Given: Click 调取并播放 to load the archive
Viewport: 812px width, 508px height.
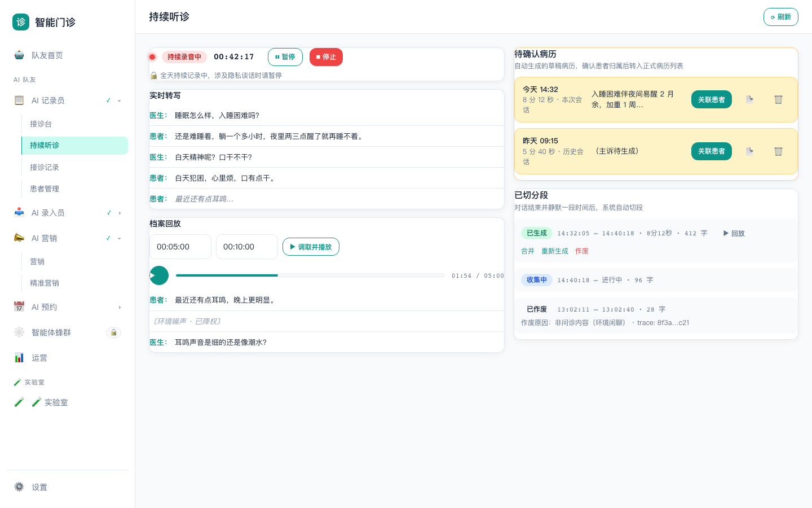Looking at the screenshot, I should click(x=311, y=247).
